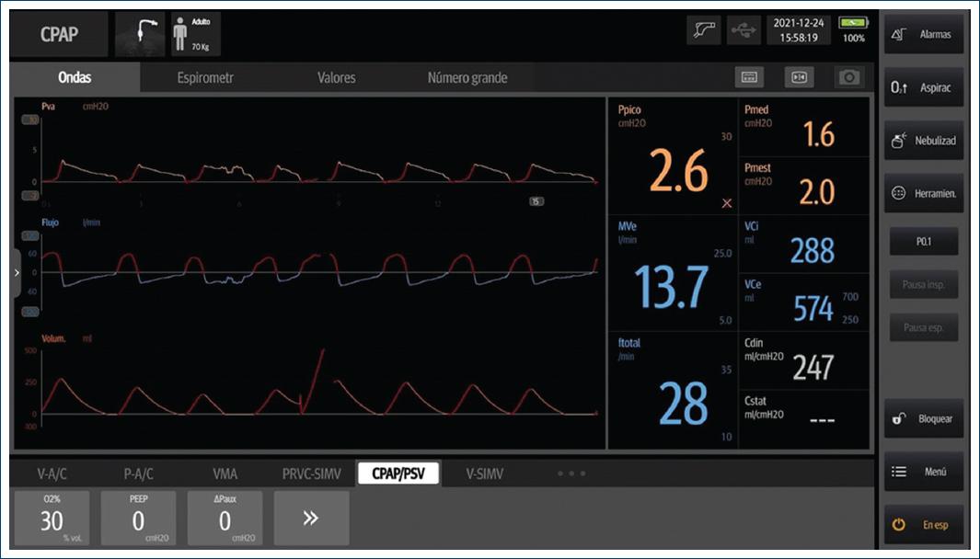980x559 pixels.
Task: Open the Herramien. tools panel
Action: [924, 194]
